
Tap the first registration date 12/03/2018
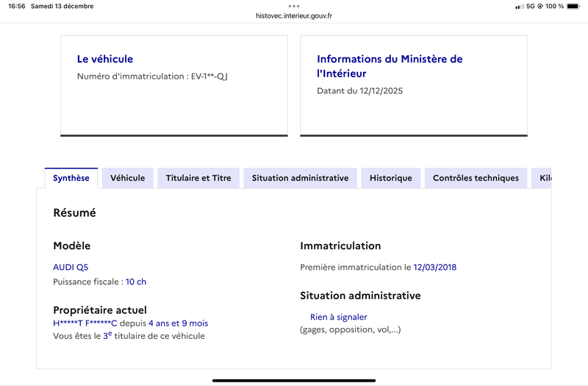coord(435,268)
